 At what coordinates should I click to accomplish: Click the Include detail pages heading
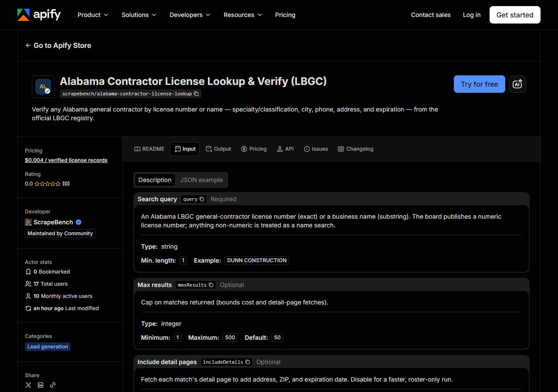pos(167,362)
